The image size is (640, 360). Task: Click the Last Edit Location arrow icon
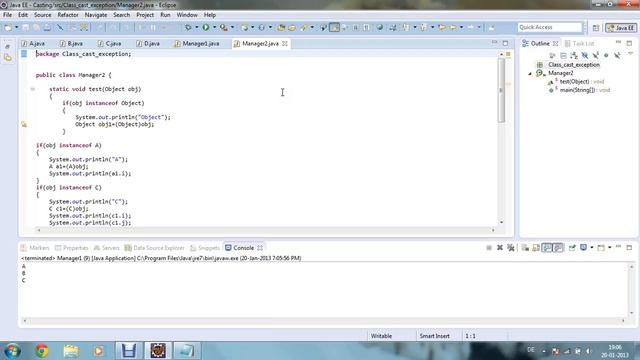click(x=442, y=27)
